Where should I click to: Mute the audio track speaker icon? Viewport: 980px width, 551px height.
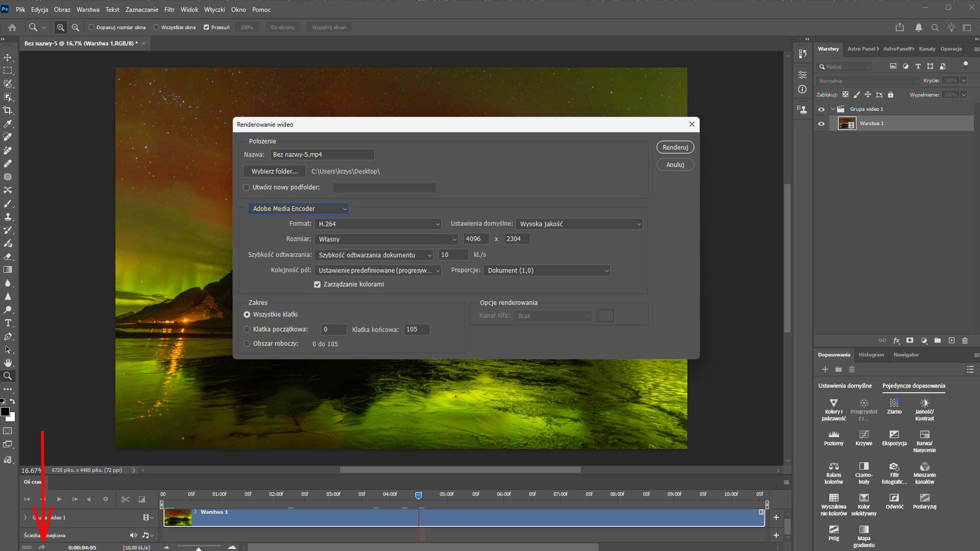[133, 535]
